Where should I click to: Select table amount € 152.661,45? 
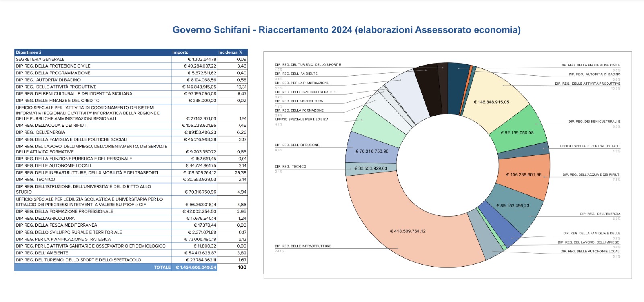[204, 159]
